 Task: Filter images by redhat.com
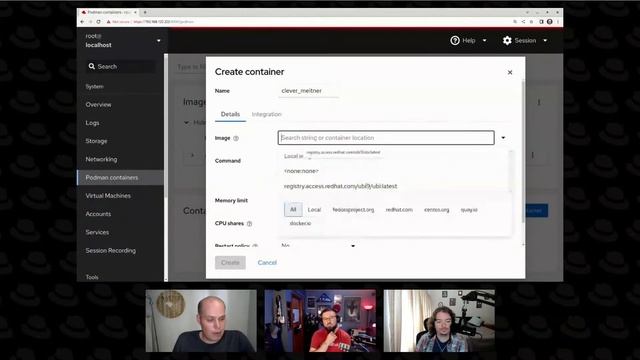pos(399,210)
